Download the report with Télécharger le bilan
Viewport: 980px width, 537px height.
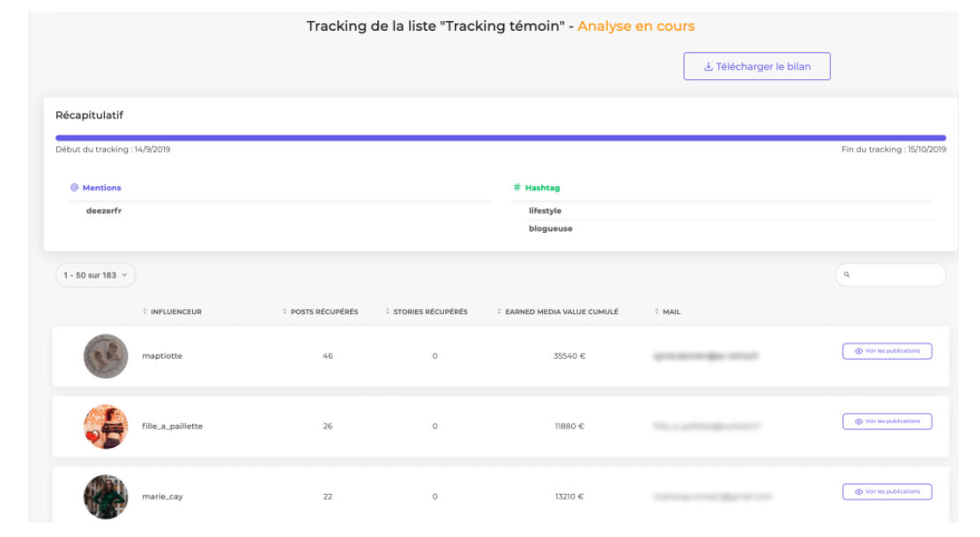pos(757,67)
